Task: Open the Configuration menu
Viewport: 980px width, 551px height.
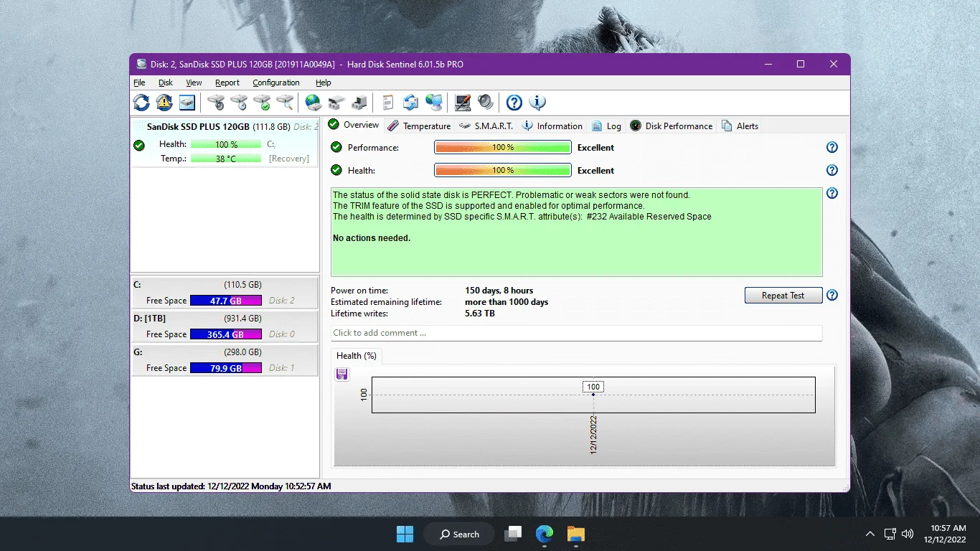Action: coord(276,83)
